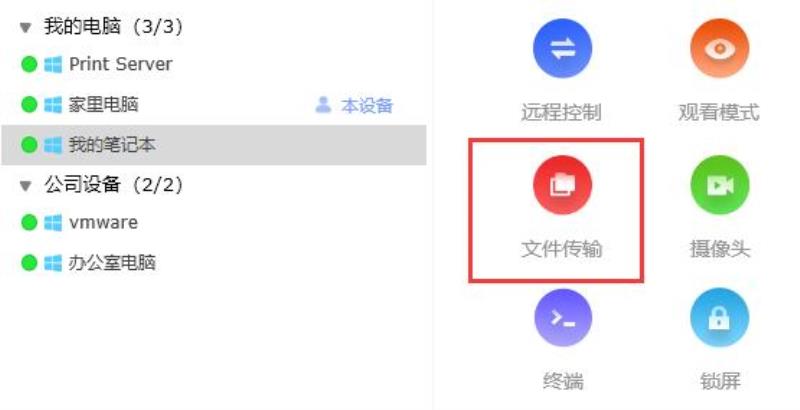Click the user icon next to 本设备
800x410 pixels.
(x=323, y=105)
